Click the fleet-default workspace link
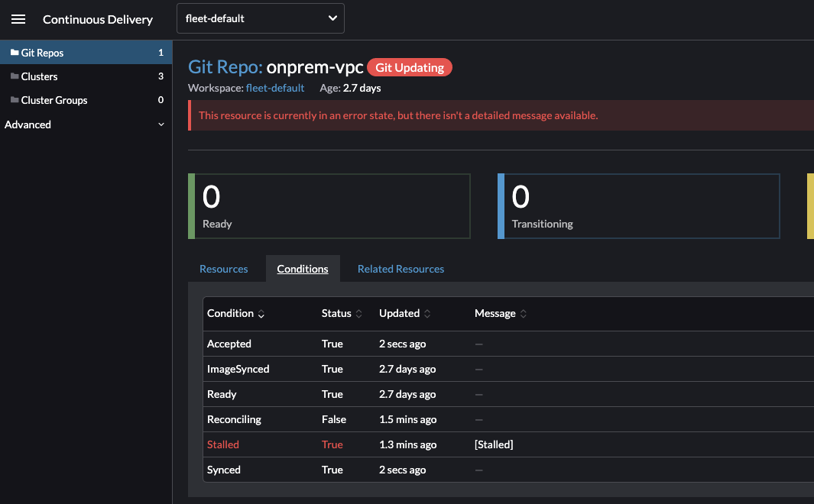Viewport: 814px width, 504px height. click(275, 88)
